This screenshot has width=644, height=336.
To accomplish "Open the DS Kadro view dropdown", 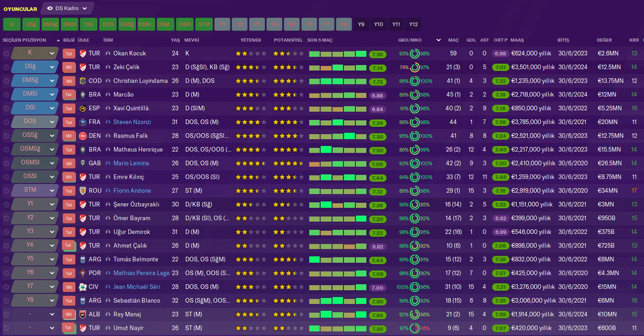I will tap(67, 8).
